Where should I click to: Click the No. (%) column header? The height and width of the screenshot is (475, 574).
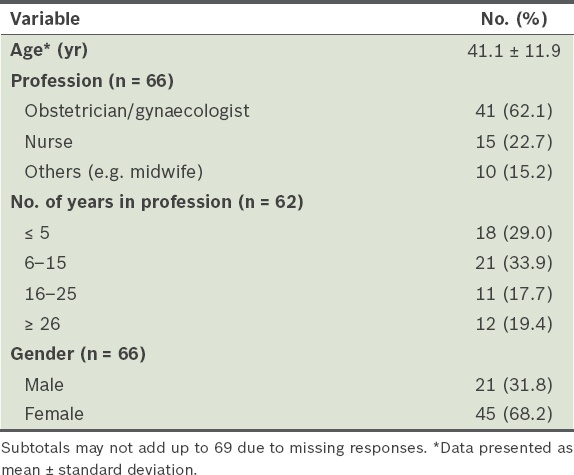pos(514,19)
